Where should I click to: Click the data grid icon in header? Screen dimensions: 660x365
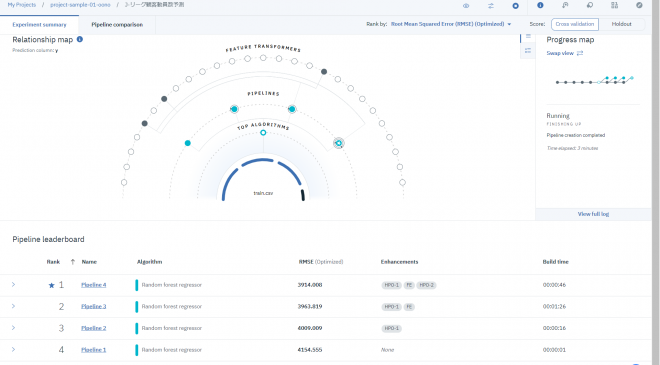[615, 5]
